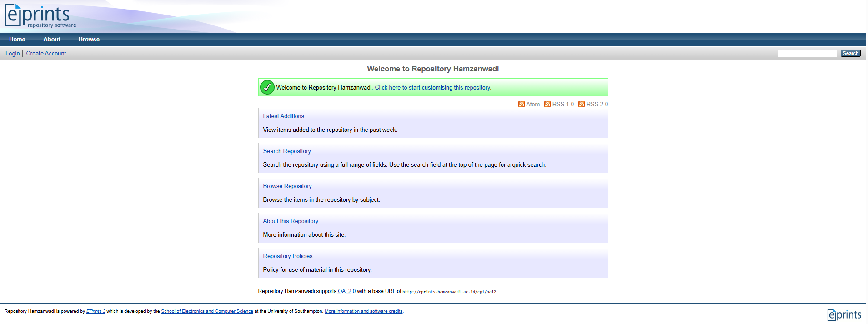The height and width of the screenshot is (324, 868).
Task: Open the Home menu item
Action: [17, 40]
